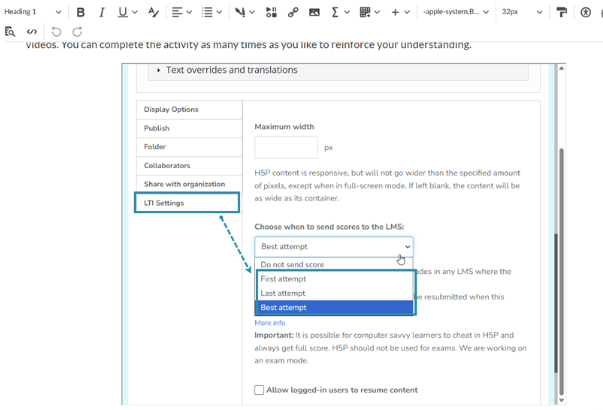603x410 pixels.
Task: Undo the last edit
Action: tap(56, 32)
